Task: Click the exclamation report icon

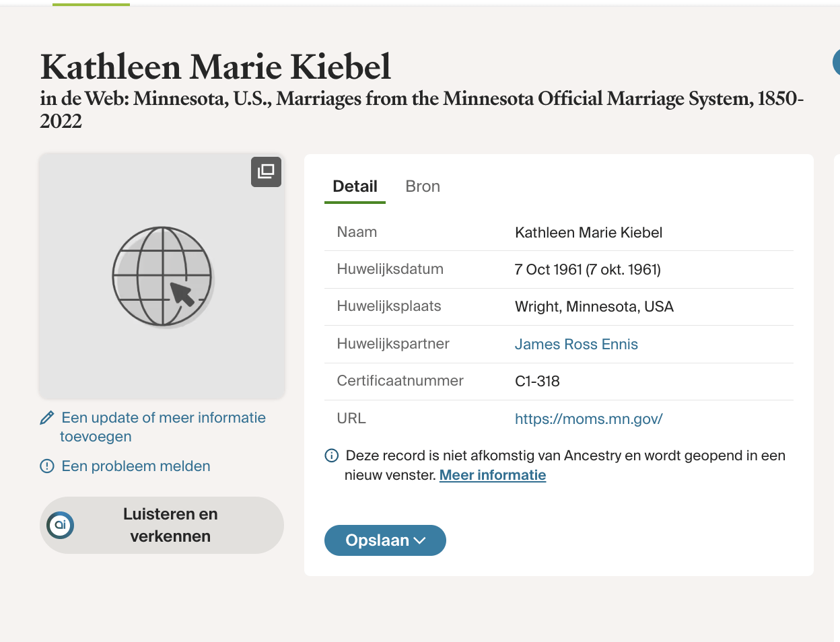Action: tap(47, 466)
